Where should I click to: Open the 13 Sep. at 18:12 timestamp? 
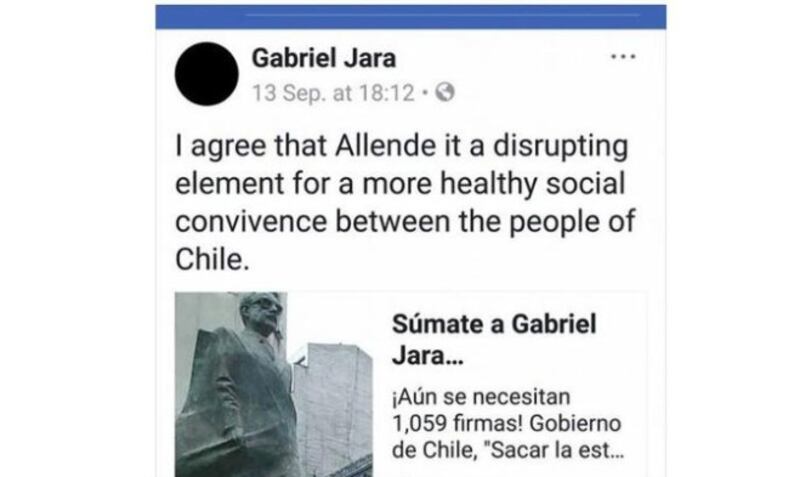pos(333,93)
